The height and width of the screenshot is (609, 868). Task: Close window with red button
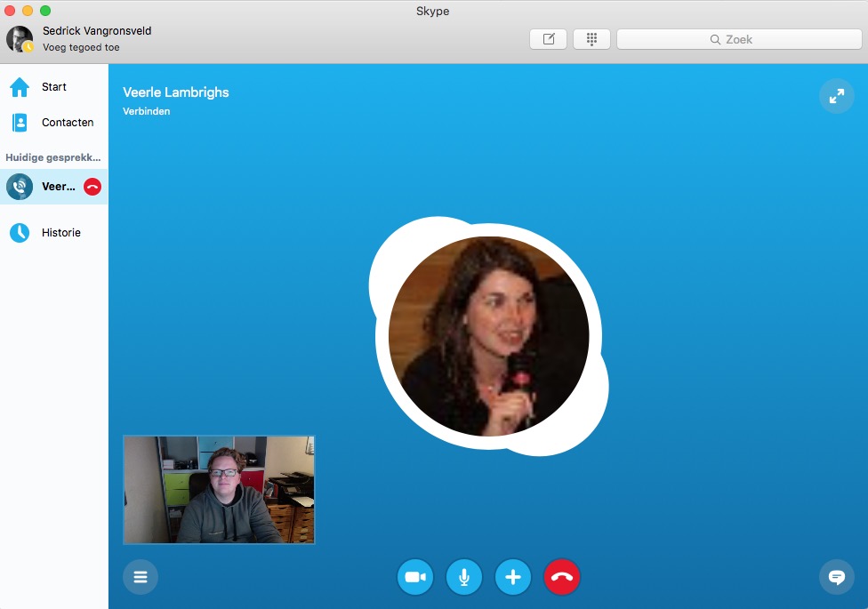[10, 11]
